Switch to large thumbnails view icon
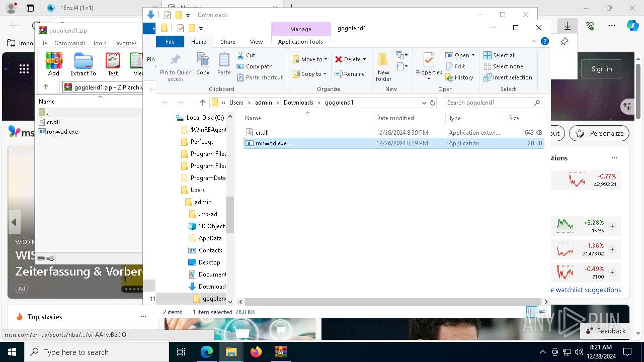 542,312
